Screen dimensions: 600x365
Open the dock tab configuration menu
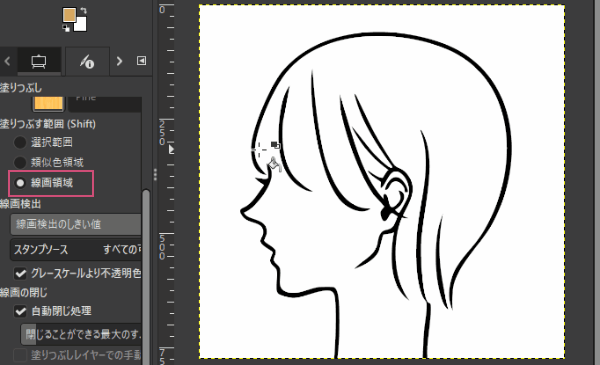click(142, 60)
